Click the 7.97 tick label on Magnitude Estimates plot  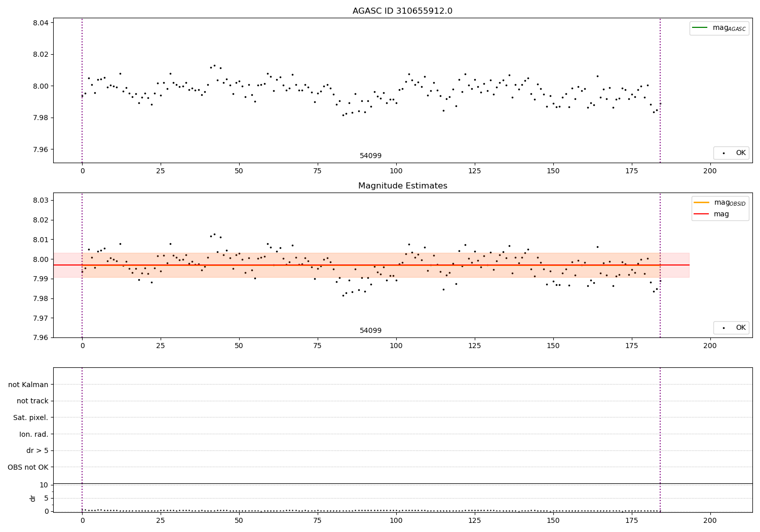(x=41, y=318)
